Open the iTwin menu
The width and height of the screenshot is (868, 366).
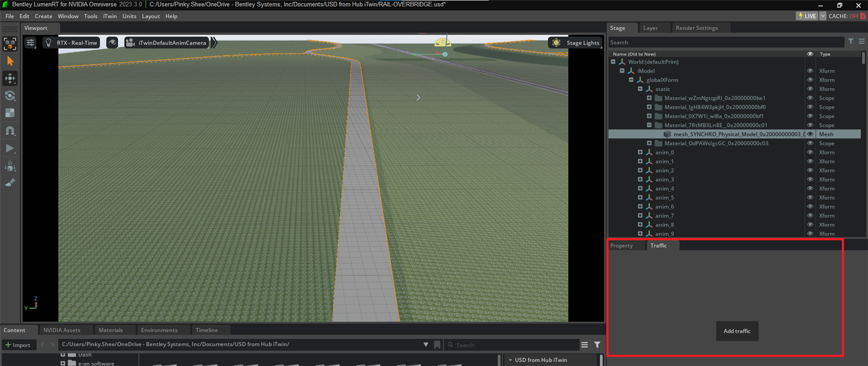point(110,16)
